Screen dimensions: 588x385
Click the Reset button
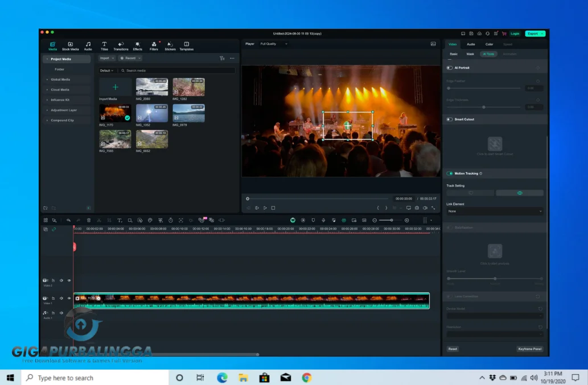[x=453, y=349]
